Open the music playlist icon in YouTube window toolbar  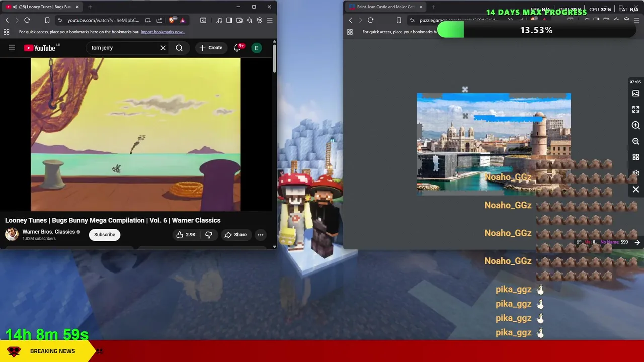tap(219, 20)
